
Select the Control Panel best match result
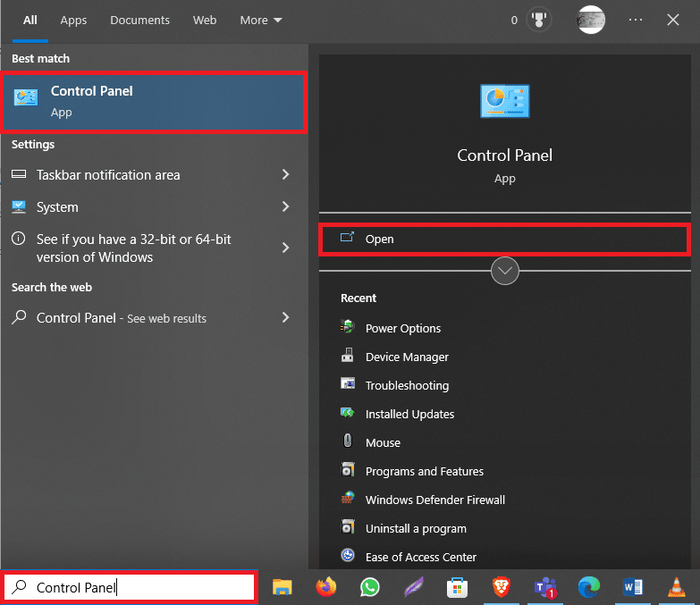[154, 102]
